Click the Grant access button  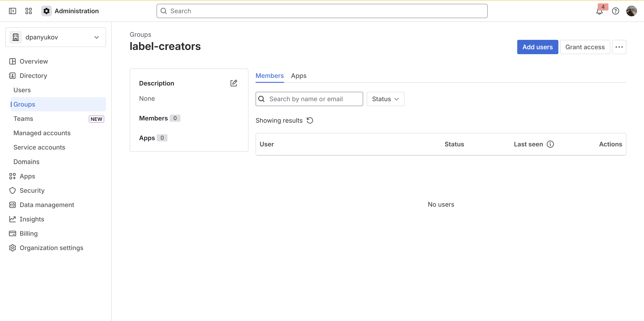(585, 47)
